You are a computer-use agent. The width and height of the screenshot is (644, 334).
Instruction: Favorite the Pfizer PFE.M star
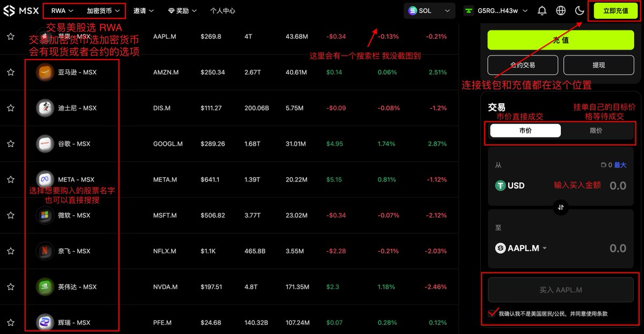click(x=10, y=323)
